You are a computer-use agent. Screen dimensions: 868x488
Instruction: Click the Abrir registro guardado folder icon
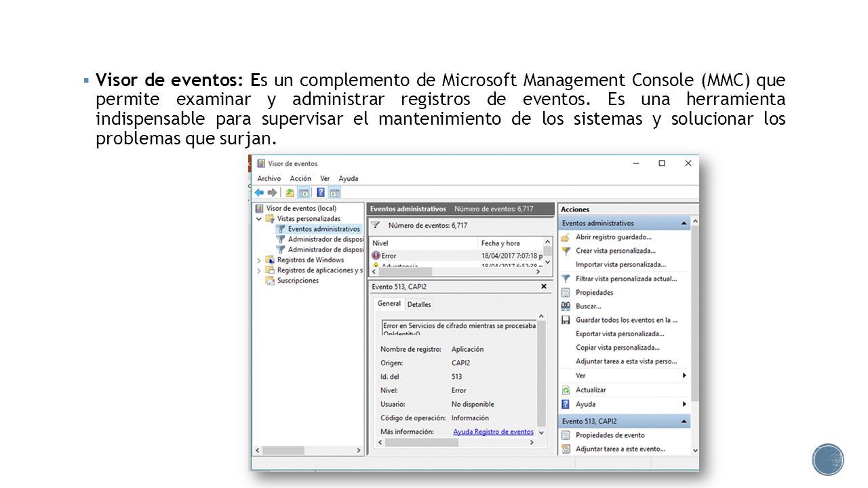(x=566, y=237)
